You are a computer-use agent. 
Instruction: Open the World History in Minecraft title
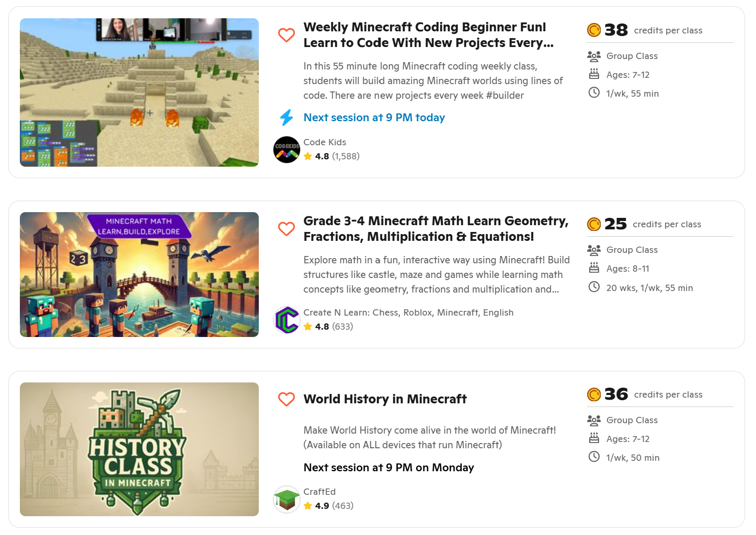click(x=385, y=399)
